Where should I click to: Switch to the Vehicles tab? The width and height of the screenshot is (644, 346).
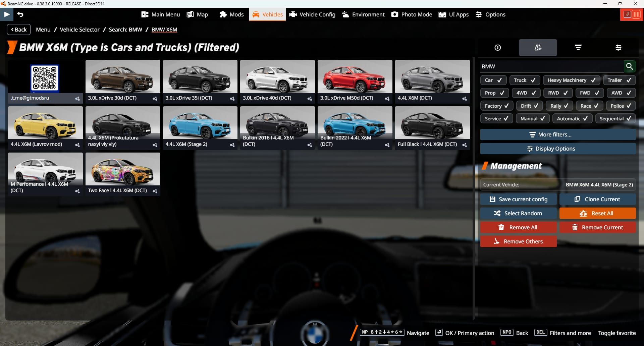[x=267, y=14]
